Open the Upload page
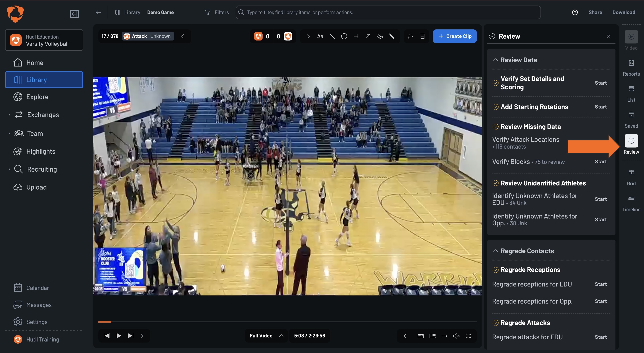The width and height of the screenshot is (644, 353). [x=44, y=187]
